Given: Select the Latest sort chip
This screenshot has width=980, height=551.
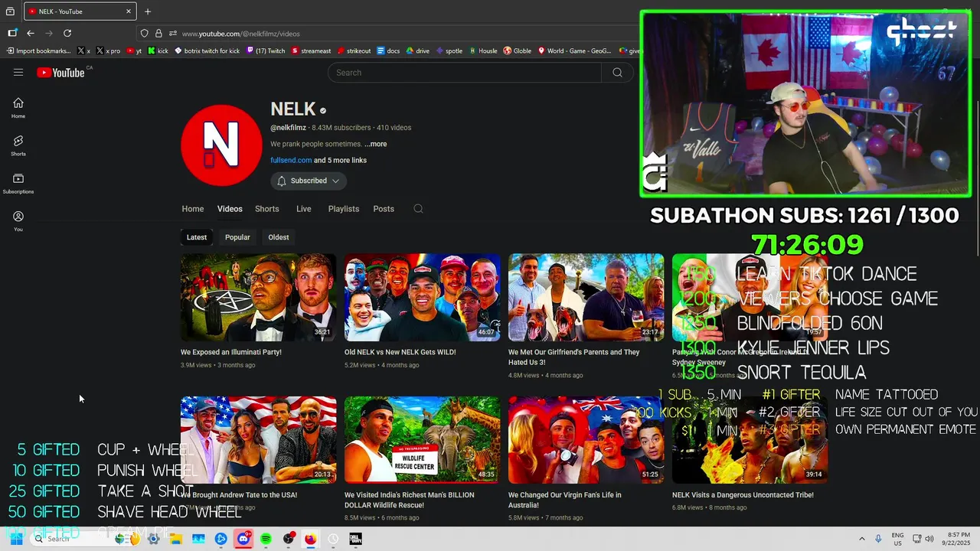Looking at the screenshot, I should [x=197, y=237].
